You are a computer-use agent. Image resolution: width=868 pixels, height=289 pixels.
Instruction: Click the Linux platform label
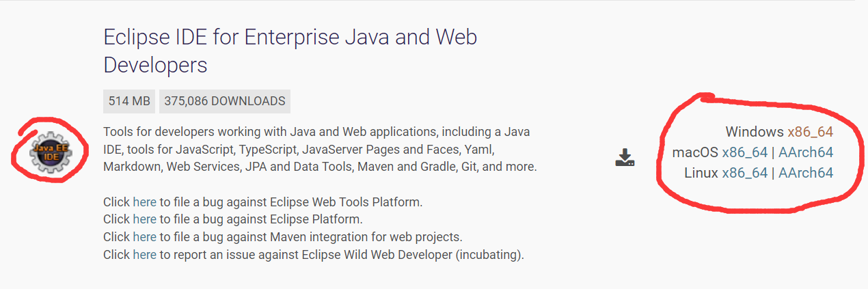point(701,173)
